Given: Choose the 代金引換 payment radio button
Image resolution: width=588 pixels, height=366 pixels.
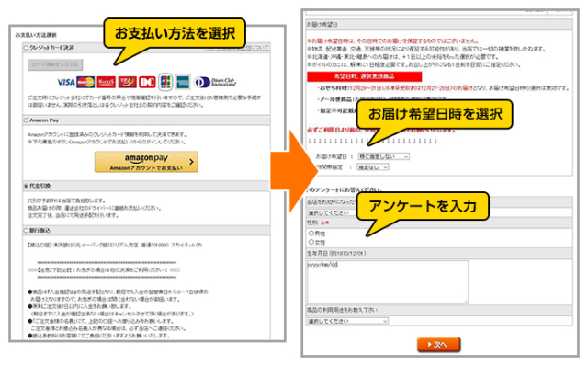Looking at the screenshot, I should pyautogui.click(x=26, y=186).
